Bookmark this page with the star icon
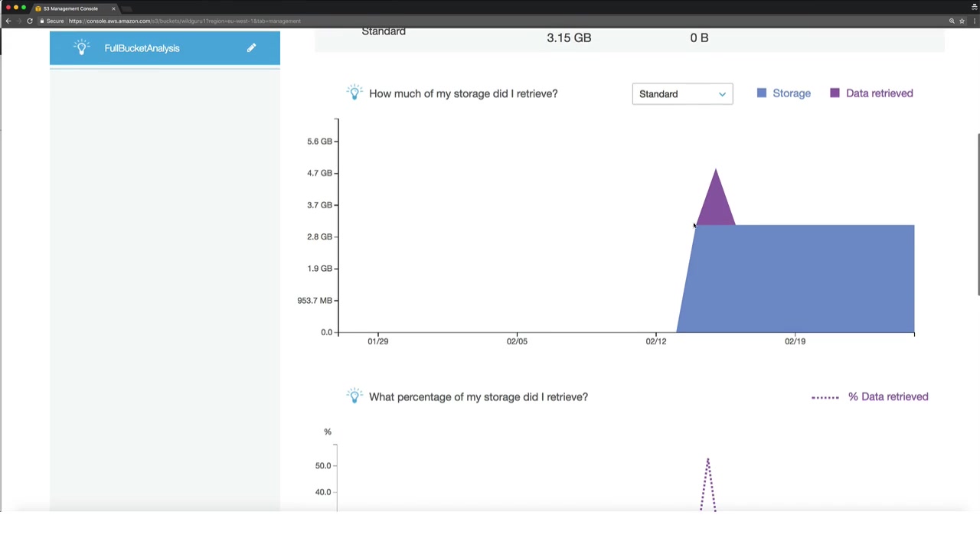The height and width of the screenshot is (551, 980). 962,21
